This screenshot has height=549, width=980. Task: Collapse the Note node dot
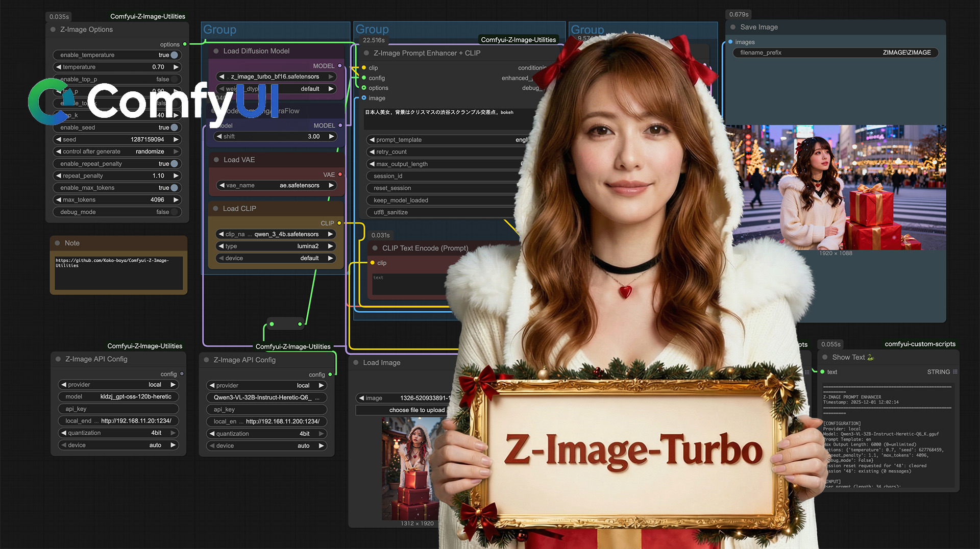[x=58, y=243]
